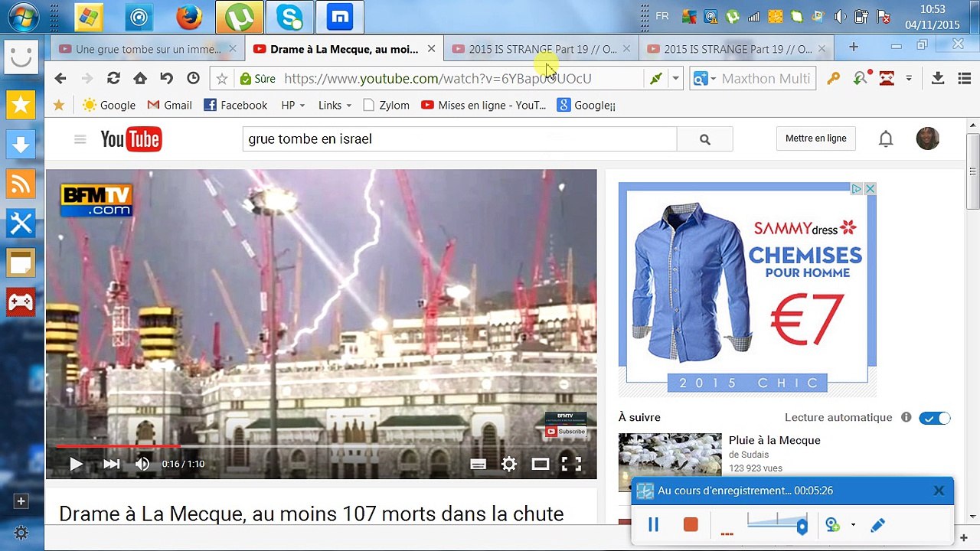Screen dimensions: 980x551
Task: Open the RSS feed sidebar icon
Action: point(21,184)
